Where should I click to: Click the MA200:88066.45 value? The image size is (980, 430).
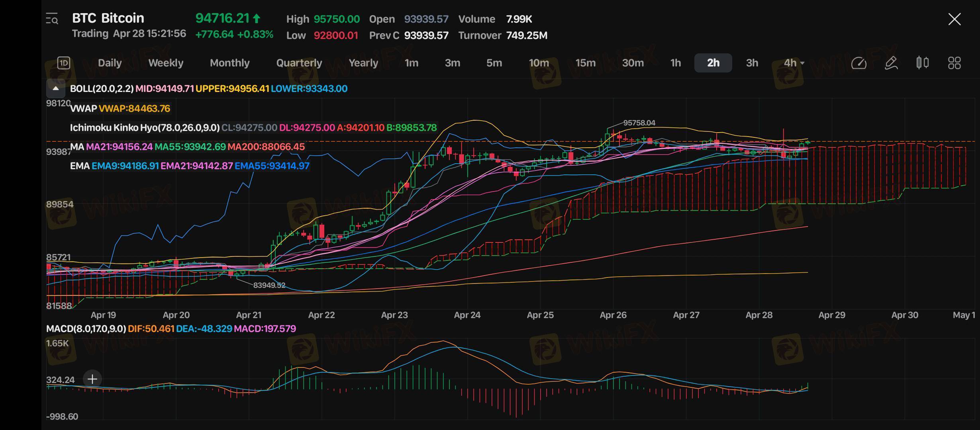266,147
